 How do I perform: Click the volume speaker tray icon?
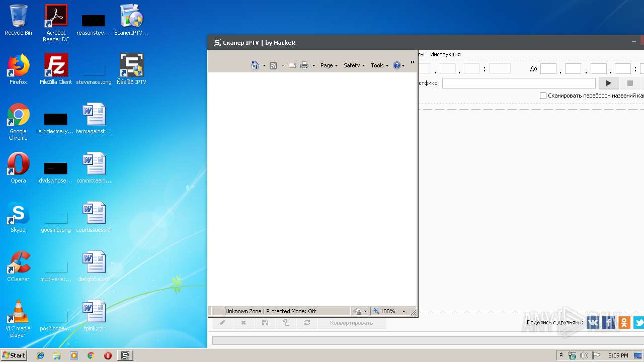(x=584, y=355)
